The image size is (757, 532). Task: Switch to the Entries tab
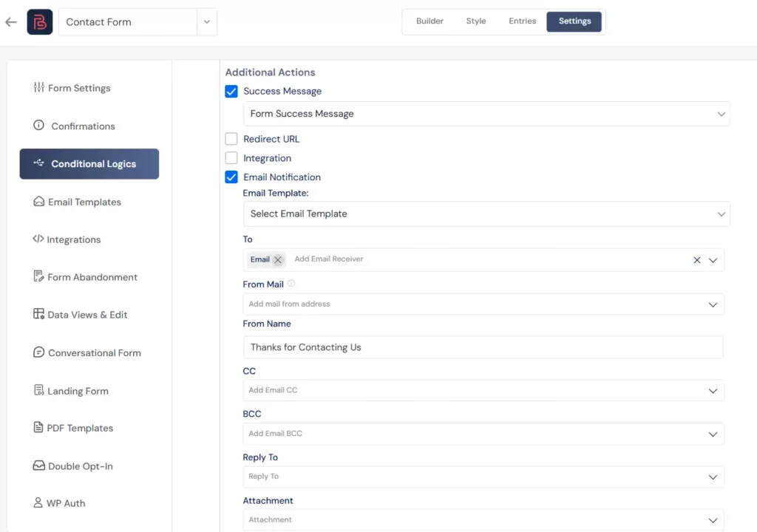tap(522, 21)
